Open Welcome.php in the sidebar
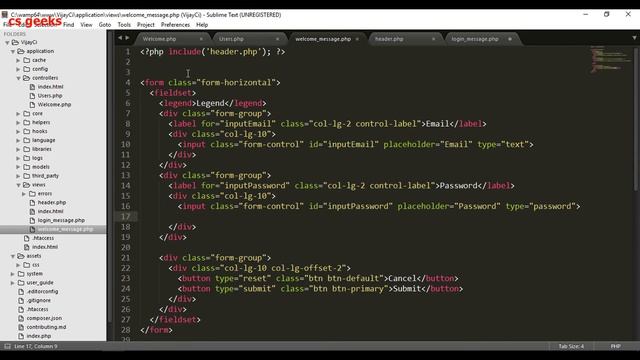Image resolution: width=640 pixels, height=360 pixels. (54, 105)
